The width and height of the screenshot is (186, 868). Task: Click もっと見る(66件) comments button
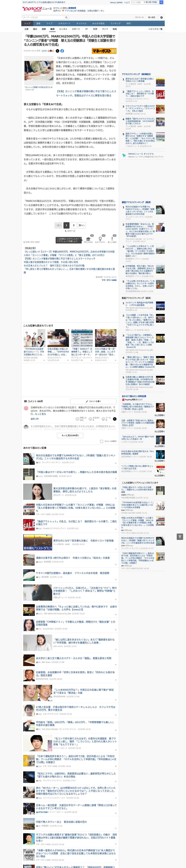pos(70,435)
